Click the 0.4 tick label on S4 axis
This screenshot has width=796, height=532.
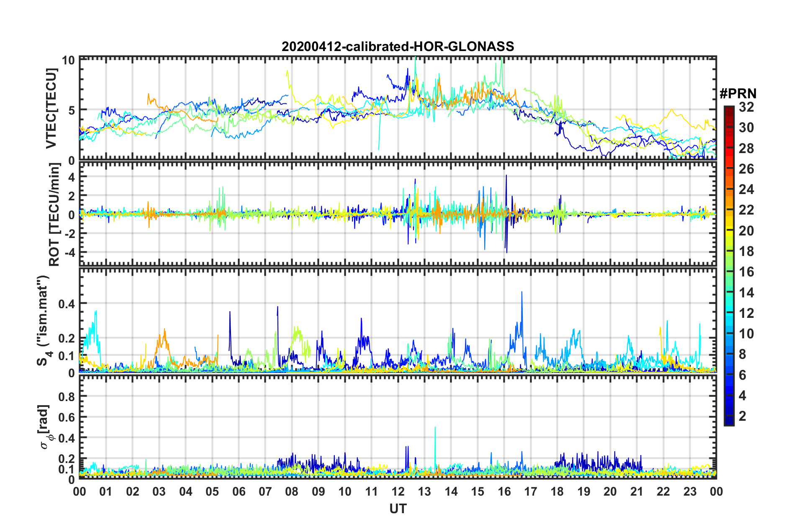pos(67,304)
